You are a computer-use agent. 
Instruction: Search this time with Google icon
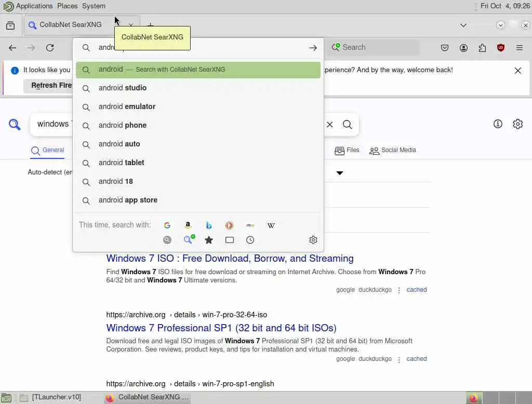point(167,225)
